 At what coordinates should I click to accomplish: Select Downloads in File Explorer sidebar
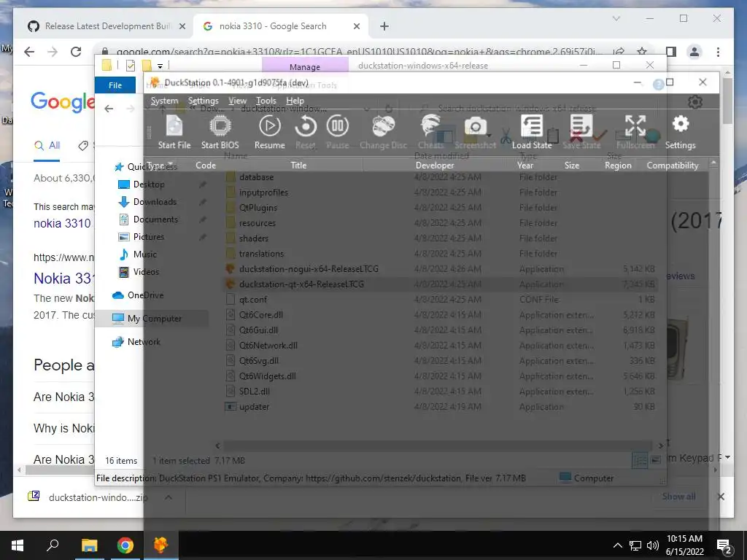155,202
